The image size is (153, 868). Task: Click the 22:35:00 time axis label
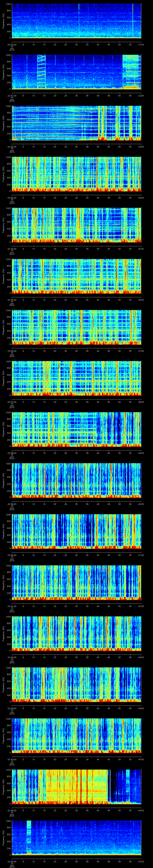[12, 300]
